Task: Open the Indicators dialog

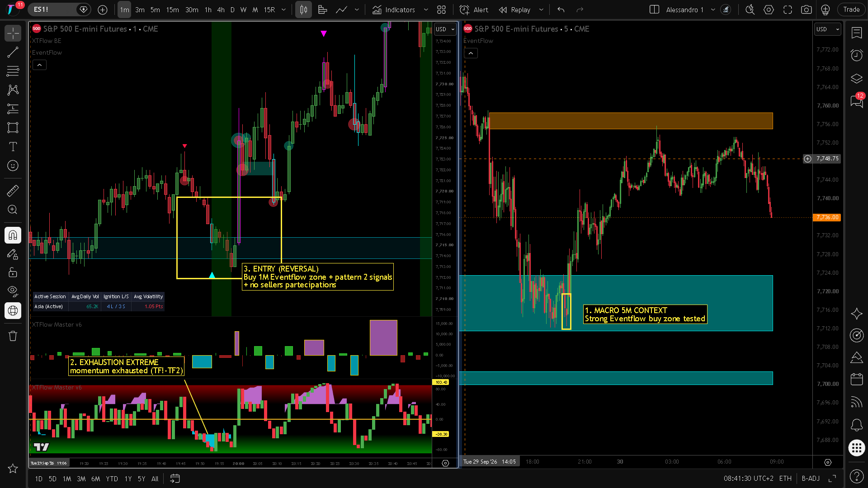Action: click(394, 9)
